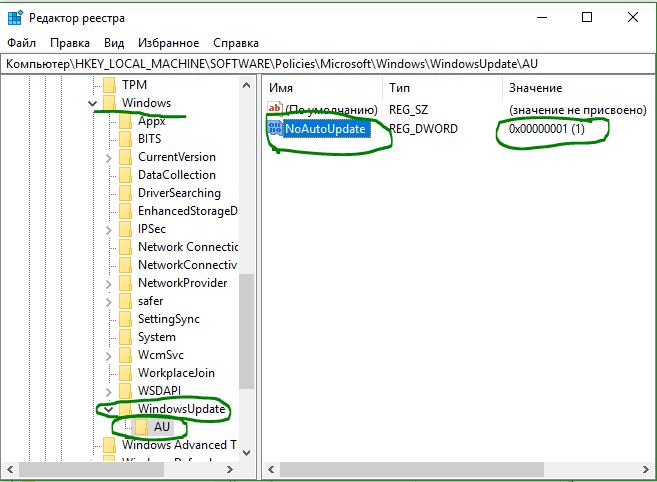Click the Windows folder icon in tree
This screenshot has height=482, width=657.
(110, 103)
